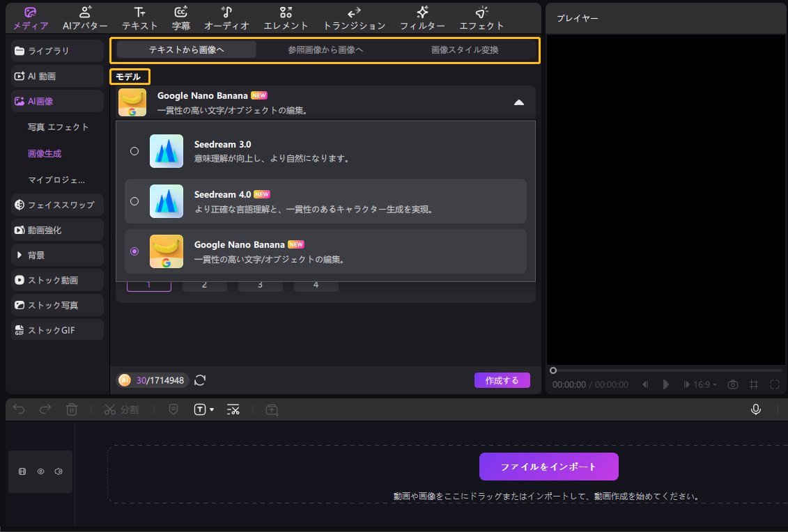Click the refresh credits icon

(x=200, y=380)
